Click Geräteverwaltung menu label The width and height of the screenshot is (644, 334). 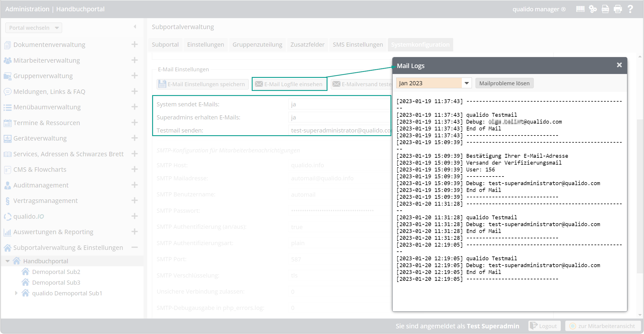[x=40, y=138]
